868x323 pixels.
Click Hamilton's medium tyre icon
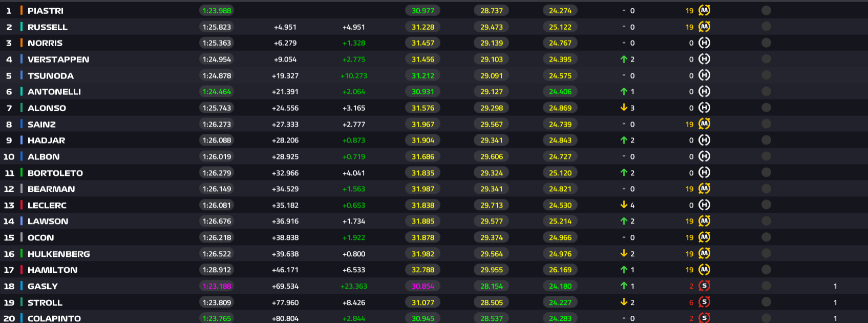point(704,270)
